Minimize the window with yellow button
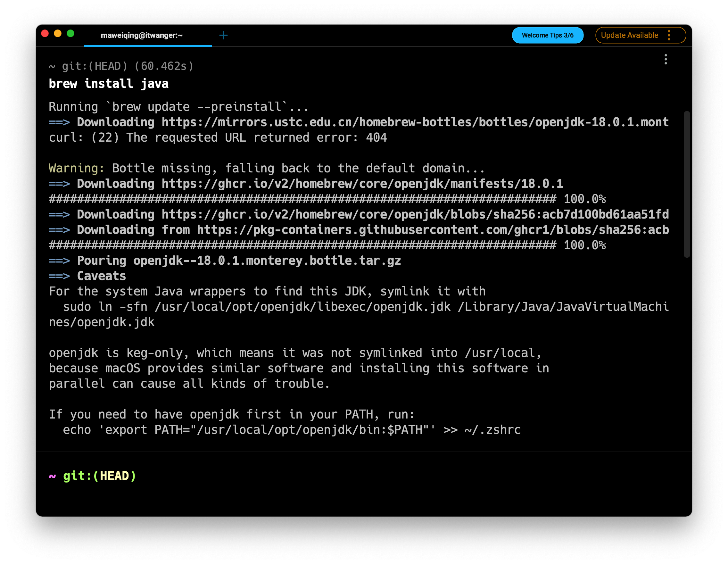728x564 pixels. [x=58, y=34]
